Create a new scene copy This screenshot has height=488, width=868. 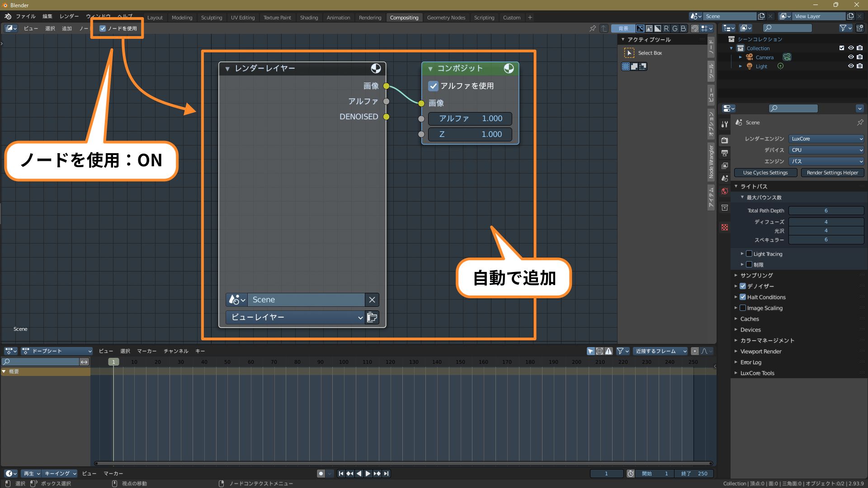tap(762, 16)
